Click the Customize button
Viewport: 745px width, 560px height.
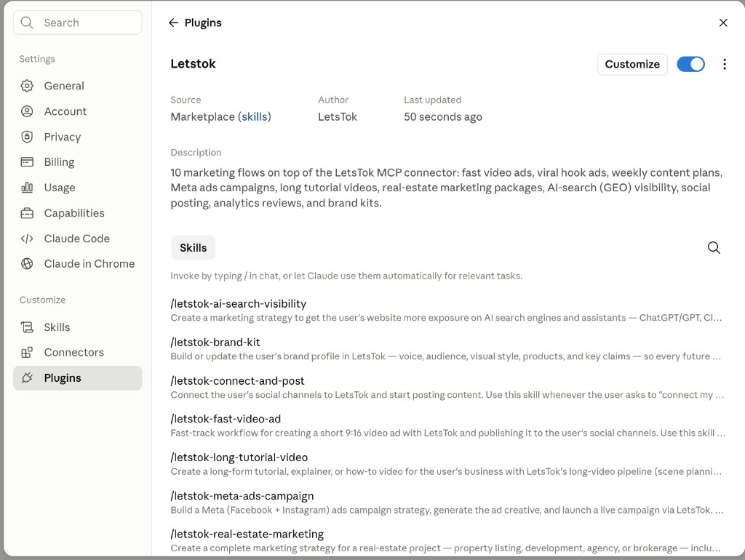[x=632, y=64]
